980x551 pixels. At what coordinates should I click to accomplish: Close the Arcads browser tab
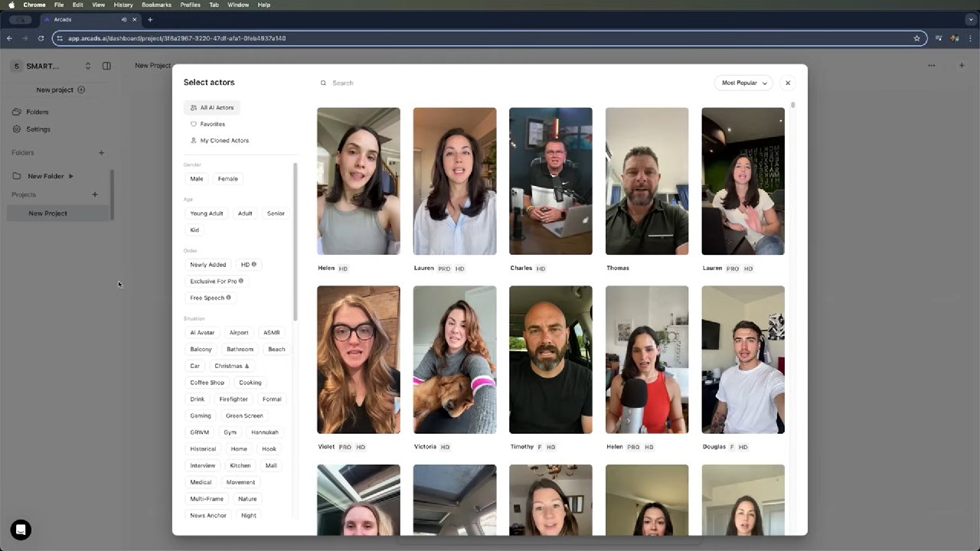135,20
